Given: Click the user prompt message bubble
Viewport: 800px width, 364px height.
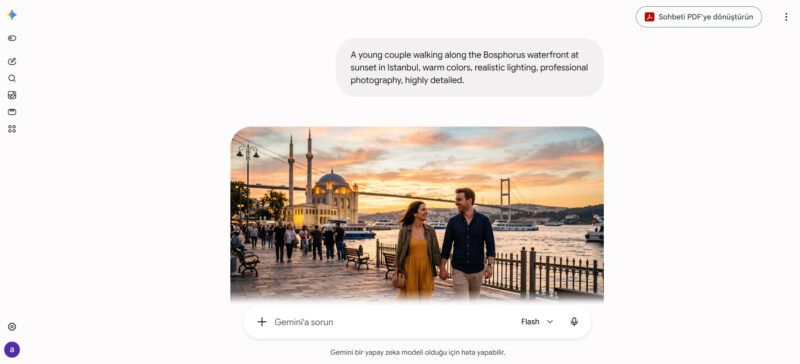Looking at the screenshot, I should [469, 67].
